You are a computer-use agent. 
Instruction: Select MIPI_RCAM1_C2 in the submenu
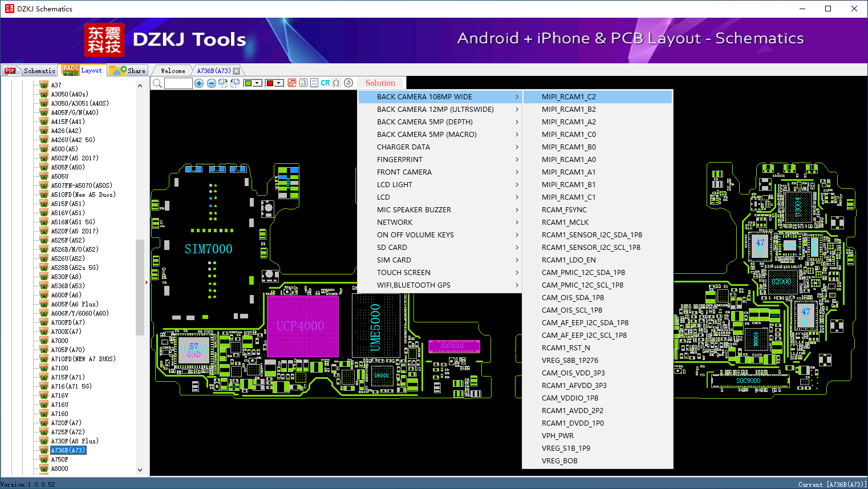598,97
